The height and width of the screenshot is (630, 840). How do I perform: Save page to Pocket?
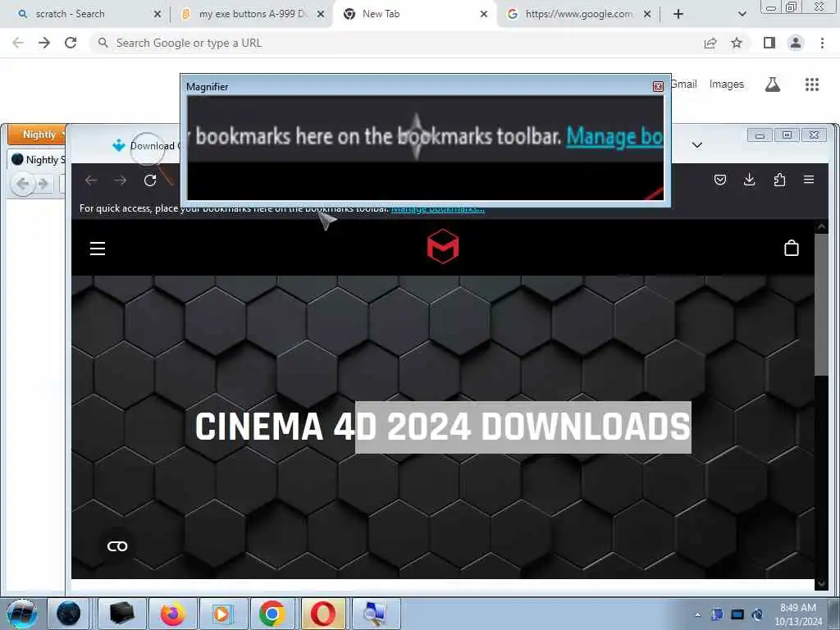(x=720, y=180)
